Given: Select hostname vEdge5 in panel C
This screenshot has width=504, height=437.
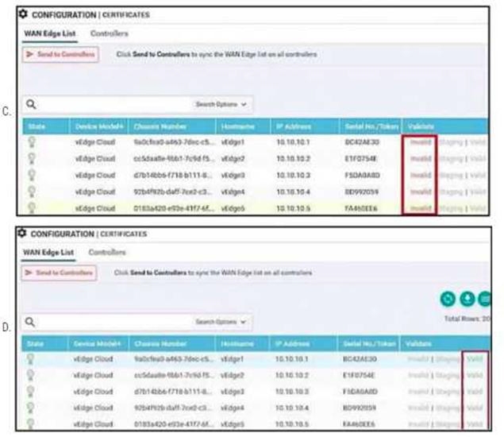Looking at the screenshot, I should (x=233, y=208).
